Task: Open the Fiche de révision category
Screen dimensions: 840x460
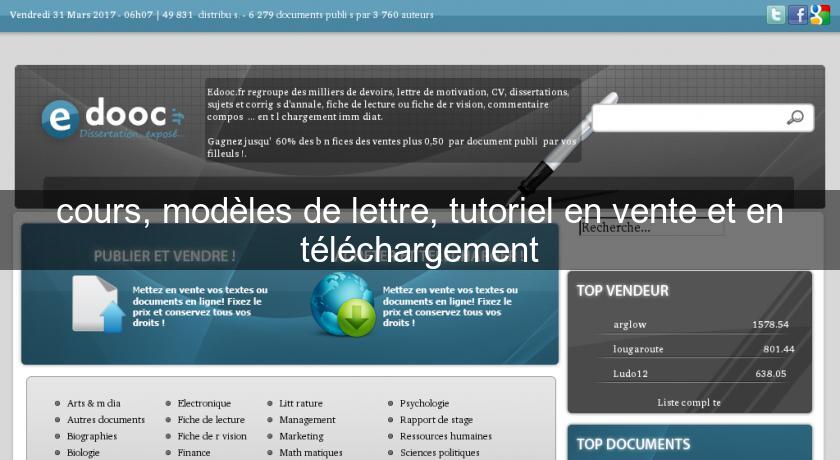Action: tap(212, 436)
